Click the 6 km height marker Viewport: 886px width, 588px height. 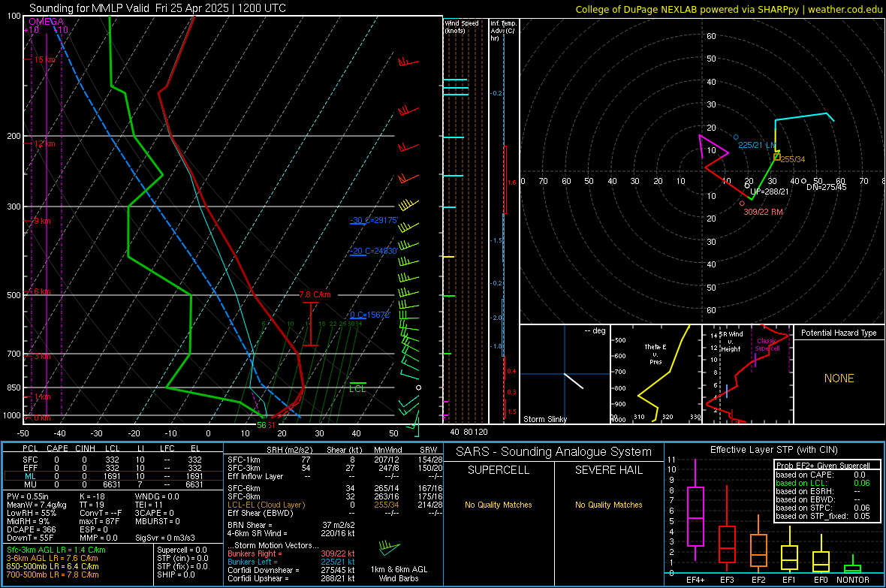point(43,291)
